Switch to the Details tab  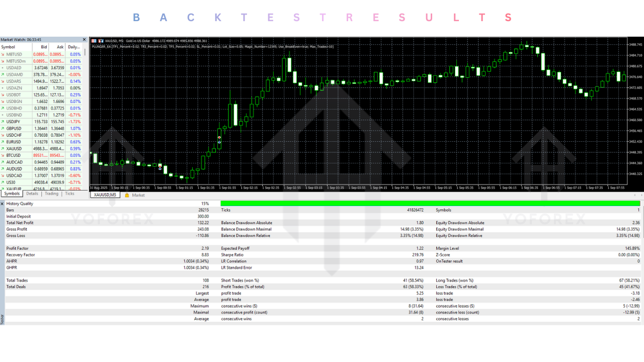coord(32,194)
